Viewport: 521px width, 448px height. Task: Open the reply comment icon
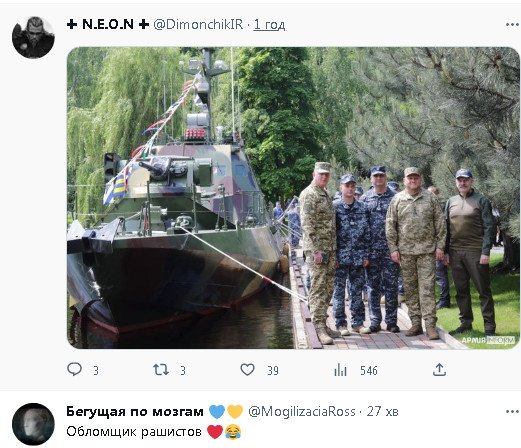[x=74, y=369]
